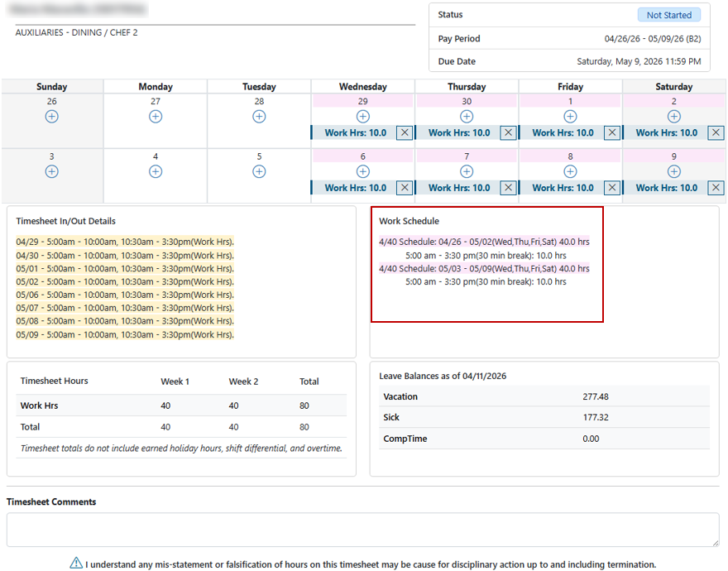Screen dimensions: 728x571
Task: Open Work Hrs: 10.0 entry on Thursday 30
Action: (459, 133)
